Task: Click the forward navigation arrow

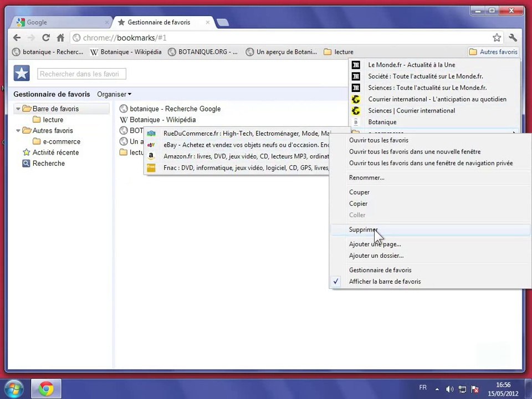Action: (x=31, y=38)
